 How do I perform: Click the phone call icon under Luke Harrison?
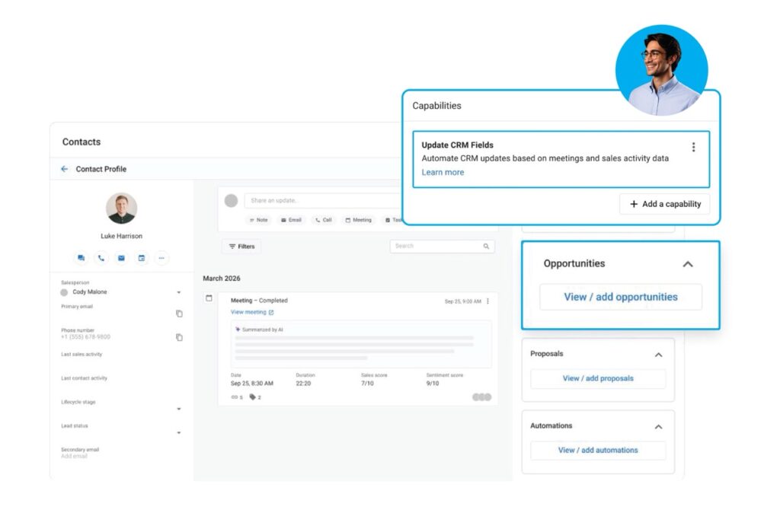coord(101,258)
